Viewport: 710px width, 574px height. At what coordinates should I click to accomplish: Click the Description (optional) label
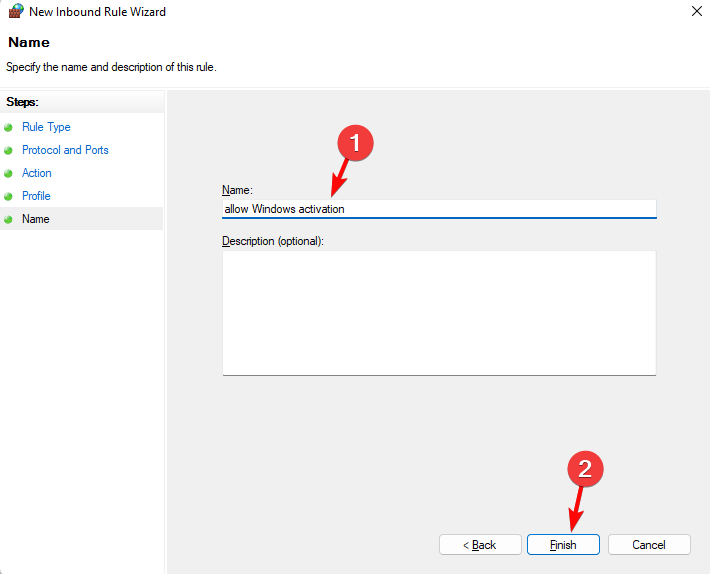273,241
